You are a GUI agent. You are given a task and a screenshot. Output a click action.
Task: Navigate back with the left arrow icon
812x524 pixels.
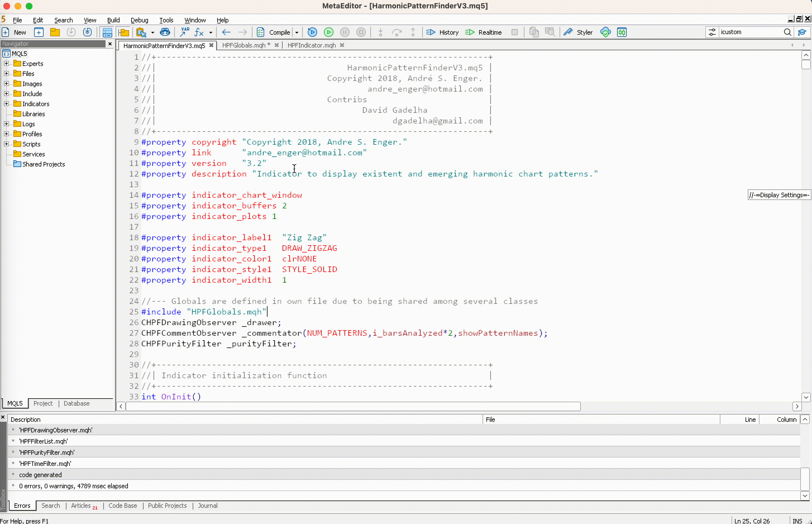(226, 32)
